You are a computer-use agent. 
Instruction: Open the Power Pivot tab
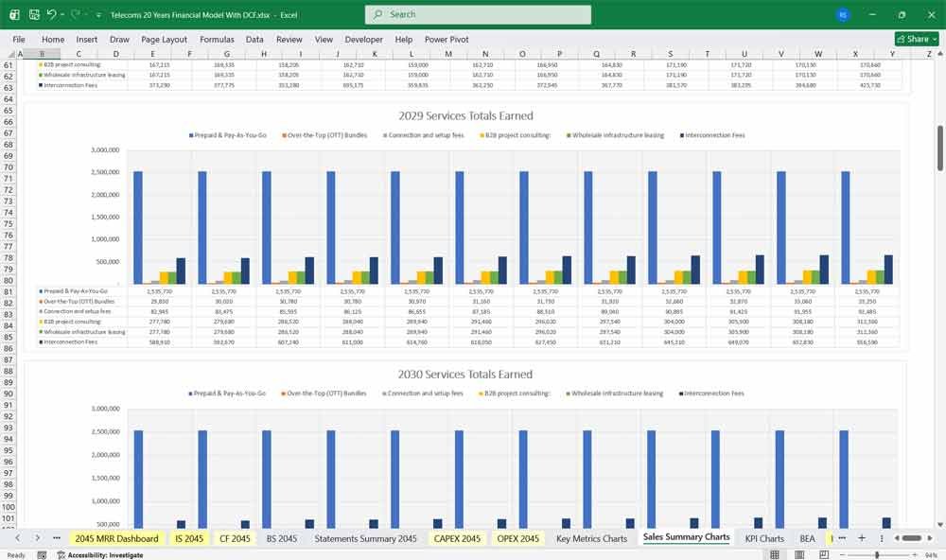pyautogui.click(x=447, y=39)
